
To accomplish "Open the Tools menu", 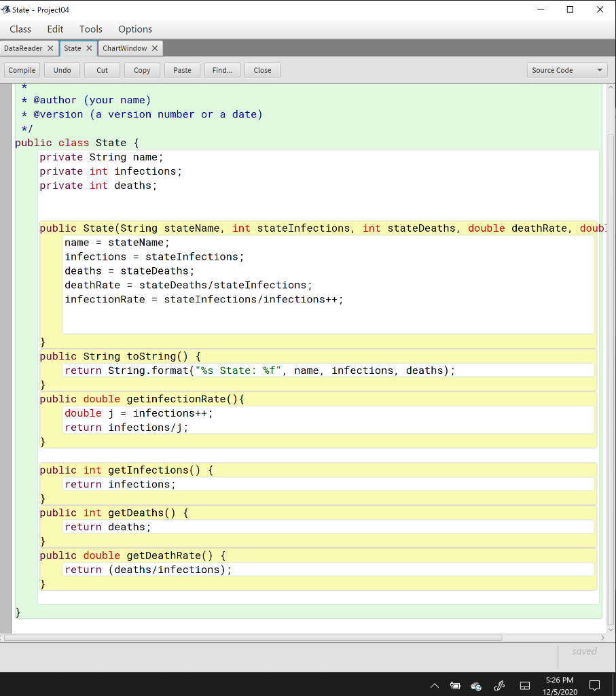I will 90,29.
